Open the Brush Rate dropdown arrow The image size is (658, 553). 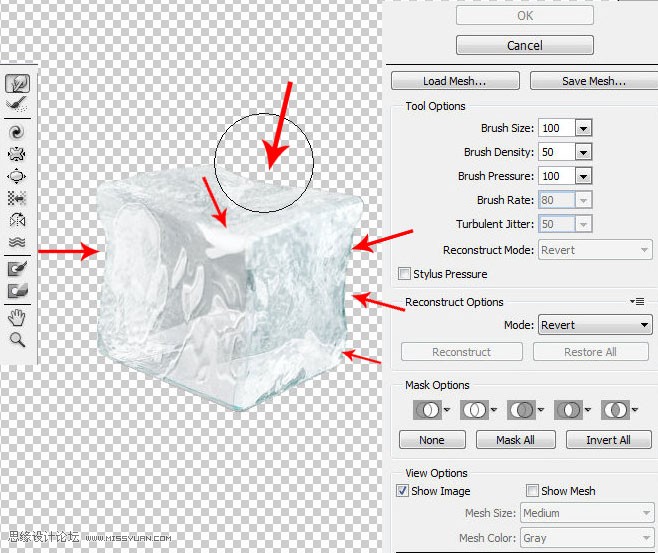[583, 200]
